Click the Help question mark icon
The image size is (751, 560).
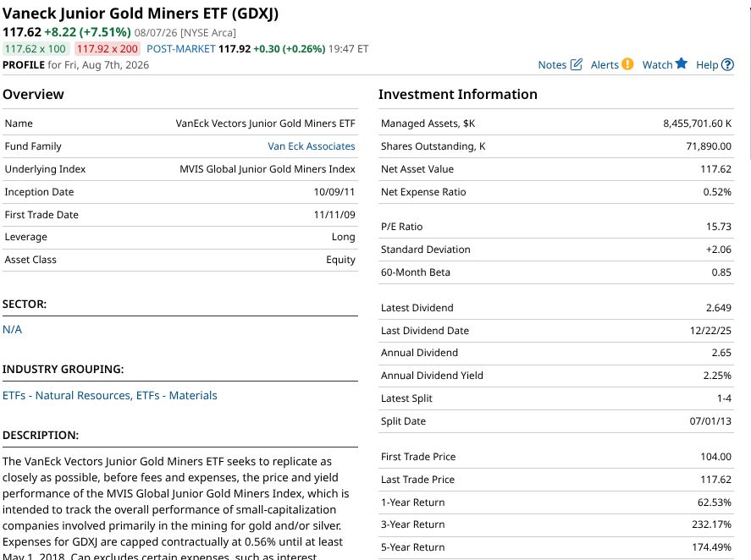coord(727,64)
